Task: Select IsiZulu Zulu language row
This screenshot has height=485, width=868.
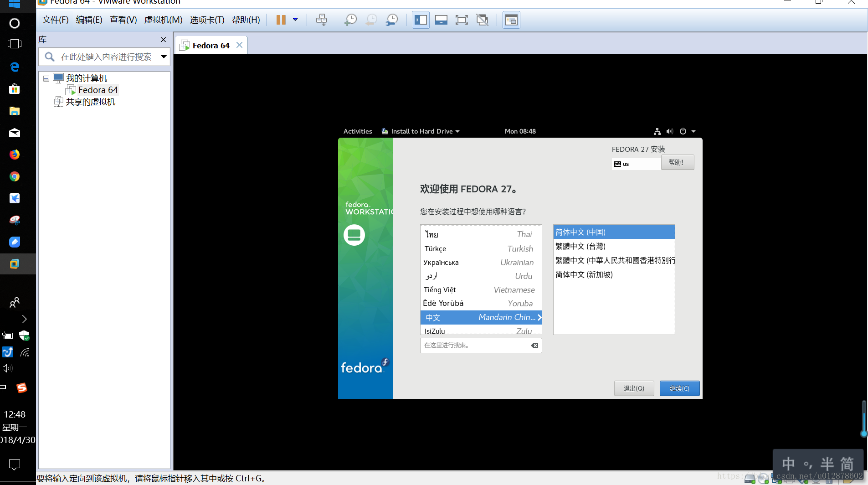Action: pos(481,330)
